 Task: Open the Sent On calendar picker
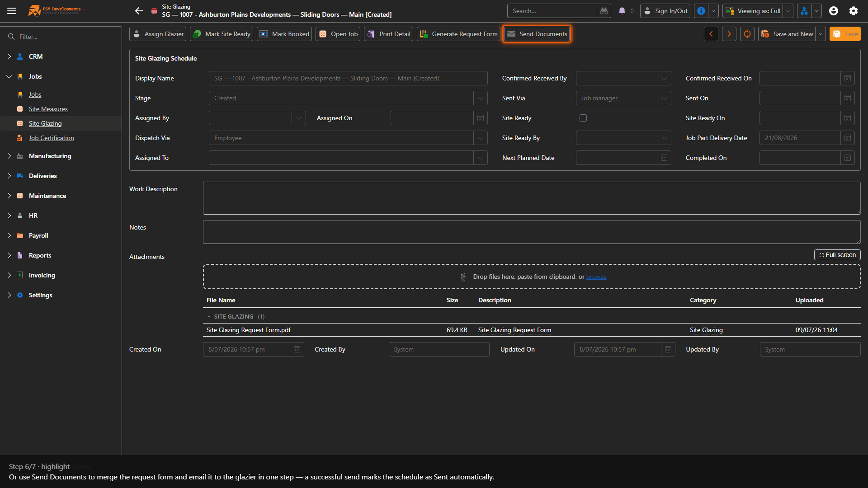[848, 98]
